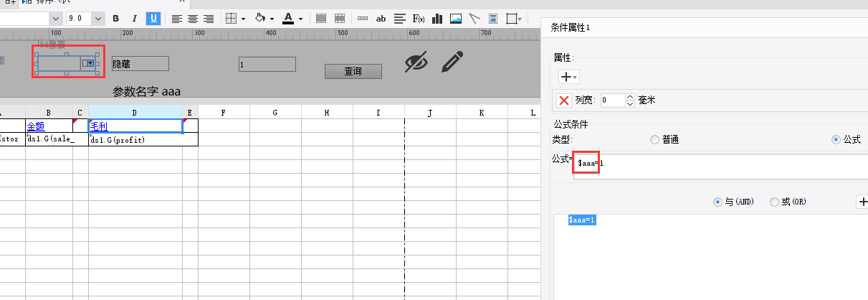Select cell containing 金额
Viewport: 868px width, 300px height.
point(49,126)
